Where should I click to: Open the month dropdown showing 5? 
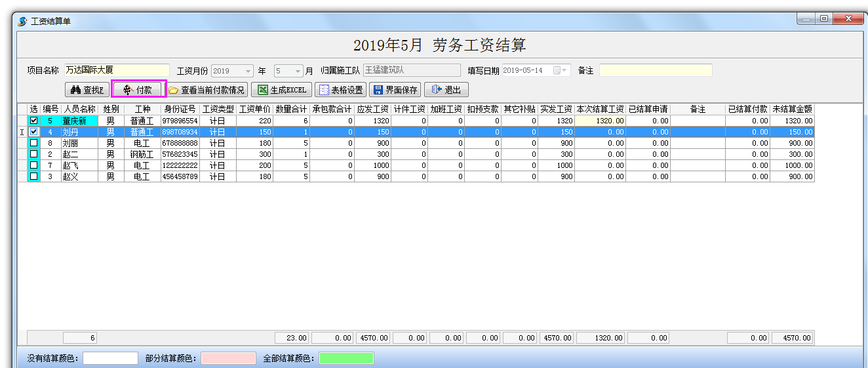coord(299,71)
